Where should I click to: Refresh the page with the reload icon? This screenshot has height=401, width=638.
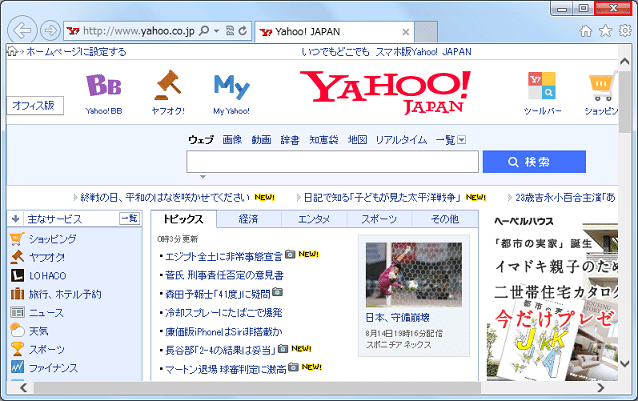coord(243,31)
